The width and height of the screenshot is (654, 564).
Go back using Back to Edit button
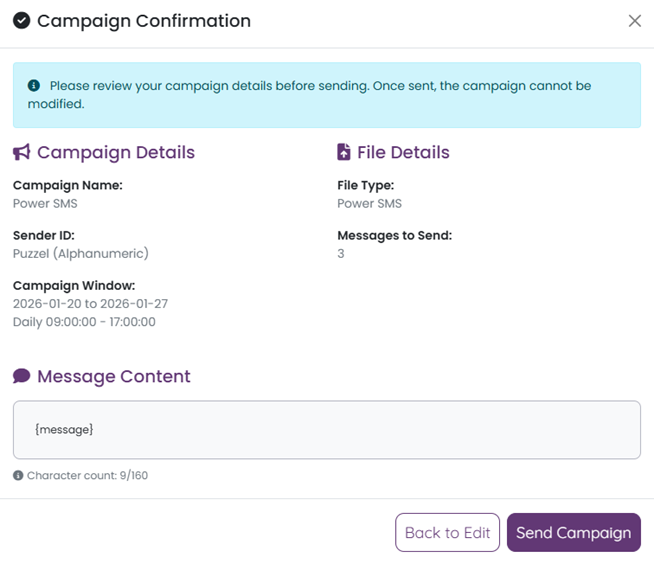[448, 533]
